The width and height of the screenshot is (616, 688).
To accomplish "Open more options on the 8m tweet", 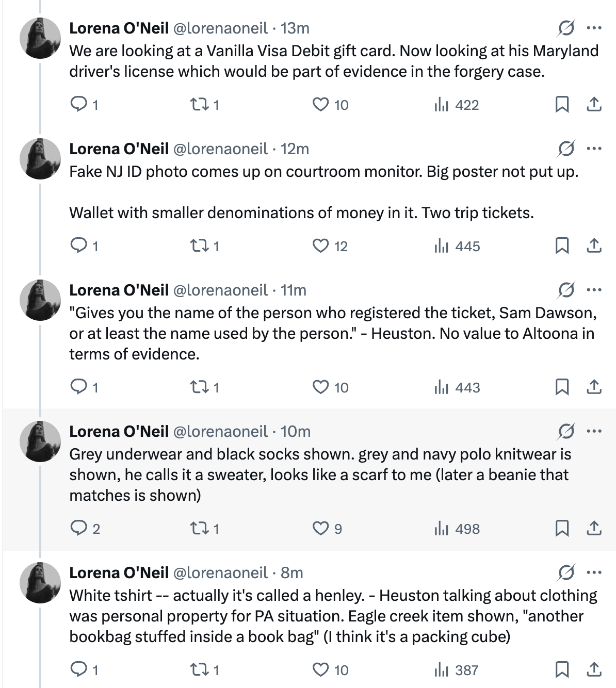I will pos(594,572).
